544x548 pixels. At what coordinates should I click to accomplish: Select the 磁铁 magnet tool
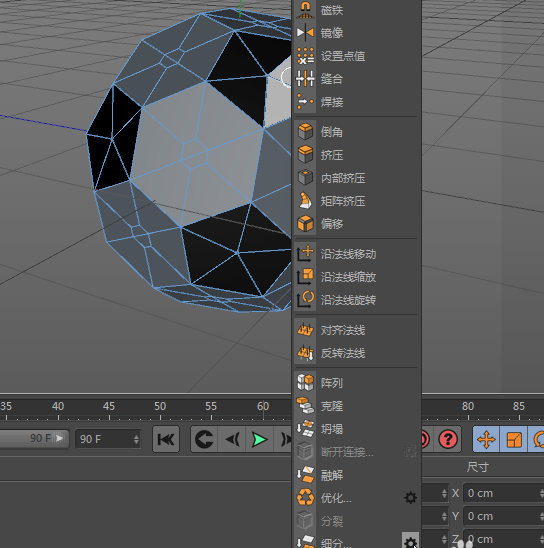click(356, 10)
